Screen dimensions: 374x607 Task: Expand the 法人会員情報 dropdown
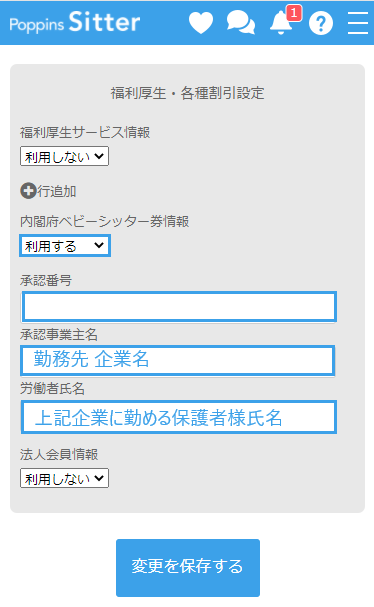coord(64,478)
